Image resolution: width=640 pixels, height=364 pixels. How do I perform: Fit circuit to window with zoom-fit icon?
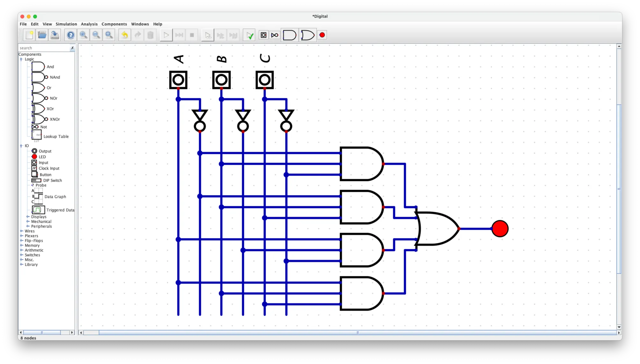pos(109,35)
